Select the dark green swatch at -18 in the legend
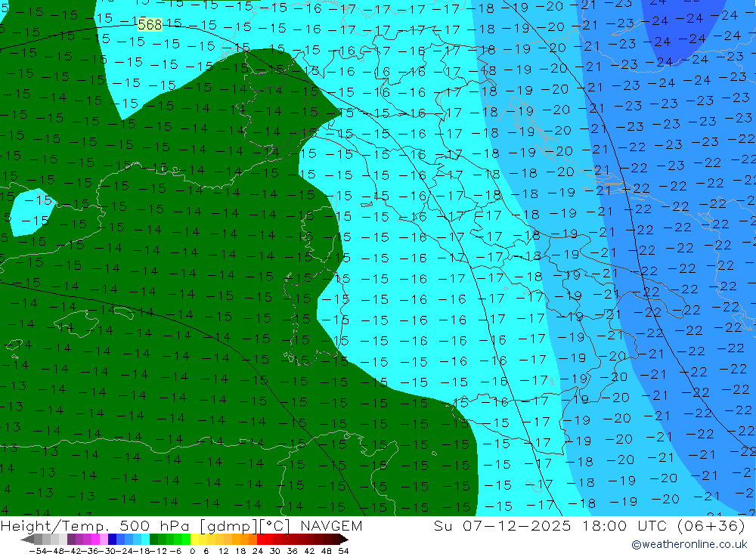The height and width of the screenshot is (554, 756). (x=153, y=539)
